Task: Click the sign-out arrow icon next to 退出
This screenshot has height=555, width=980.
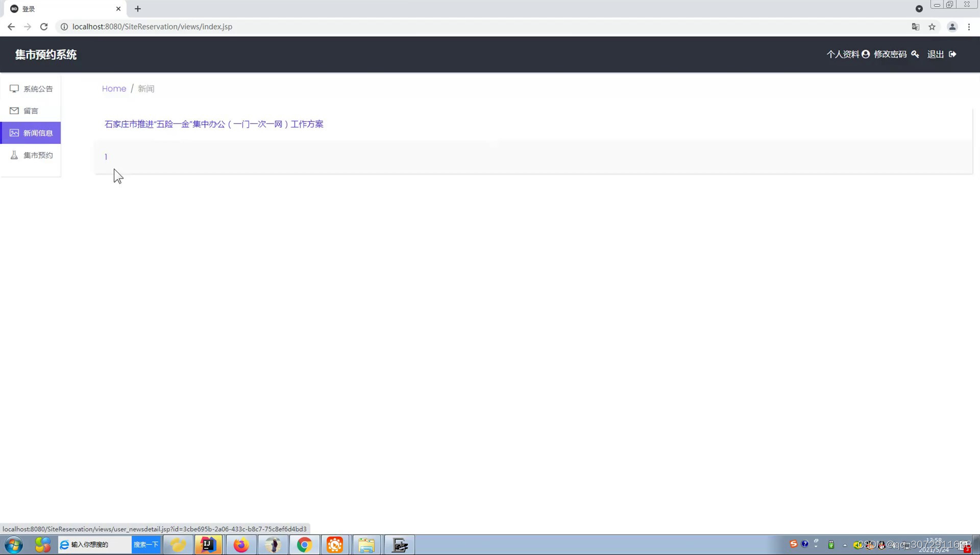Action: (x=952, y=54)
